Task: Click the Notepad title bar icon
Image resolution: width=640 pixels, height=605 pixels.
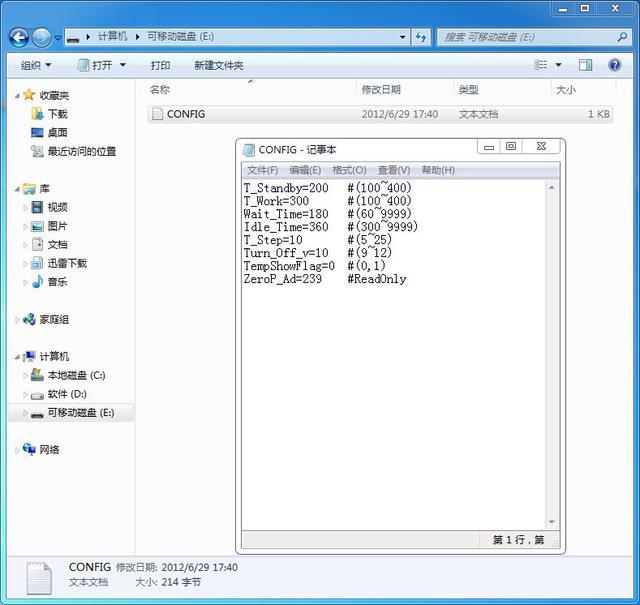Action: point(248,150)
